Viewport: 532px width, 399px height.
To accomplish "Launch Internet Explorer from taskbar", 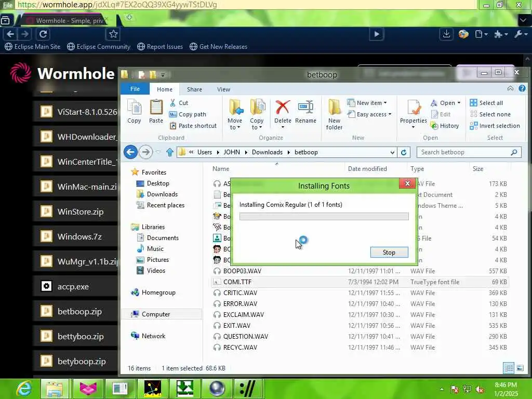I will coord(24,389).
